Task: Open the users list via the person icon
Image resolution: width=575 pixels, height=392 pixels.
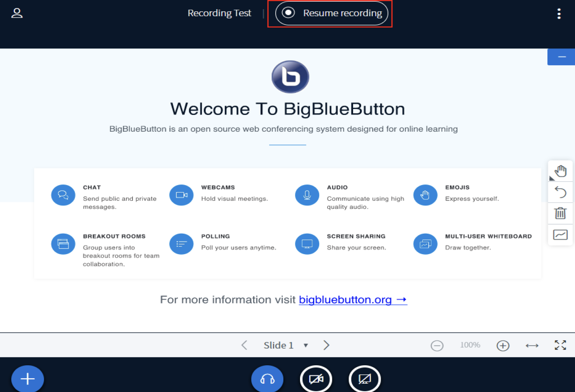Action: (17, 13)
